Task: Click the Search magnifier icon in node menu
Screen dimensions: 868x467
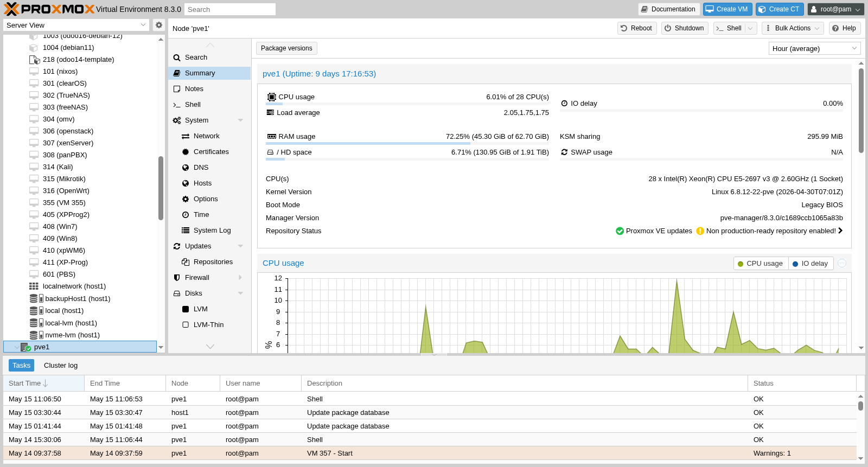Action: [177, 57]
